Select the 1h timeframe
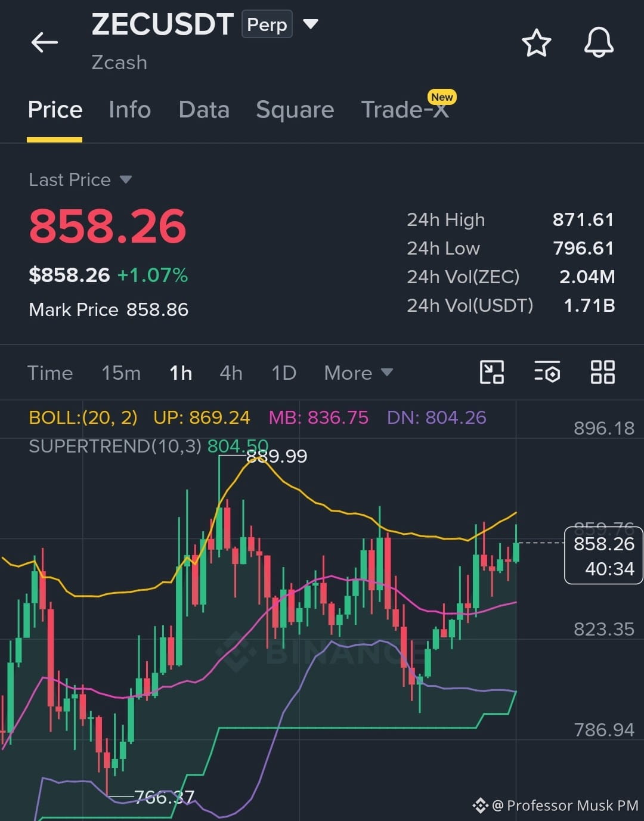 [x=181, y=373]
